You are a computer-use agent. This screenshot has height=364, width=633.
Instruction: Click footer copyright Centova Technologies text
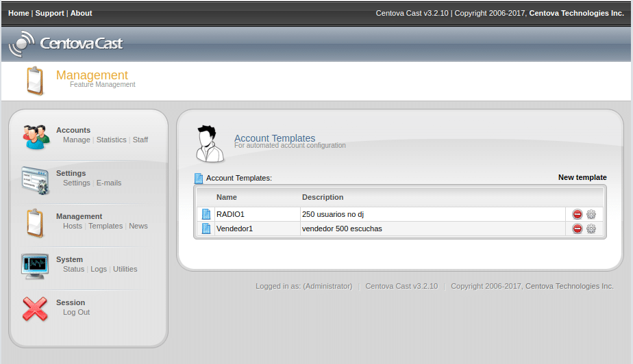(532, 286)
